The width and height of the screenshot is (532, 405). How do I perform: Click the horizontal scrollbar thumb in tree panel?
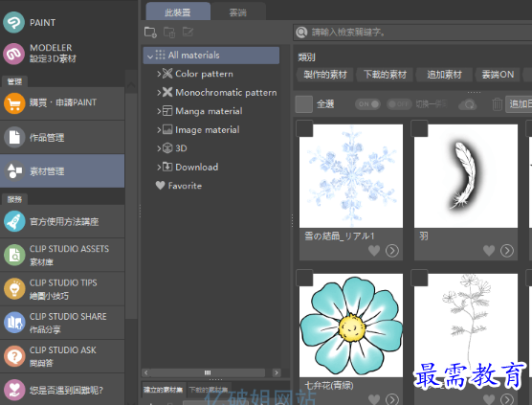[x=208, y=372]
